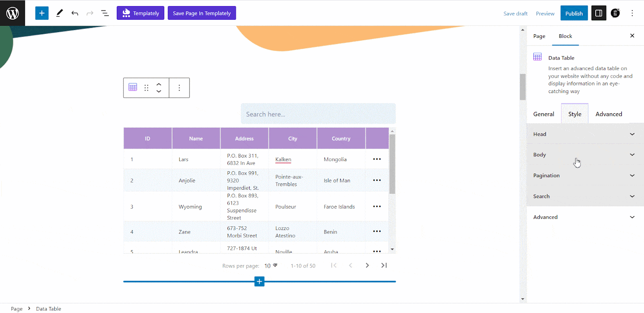Click the WordPress logo icon
Image resolution: width=644 pixels, height=313 pixels.
(12, 13)
